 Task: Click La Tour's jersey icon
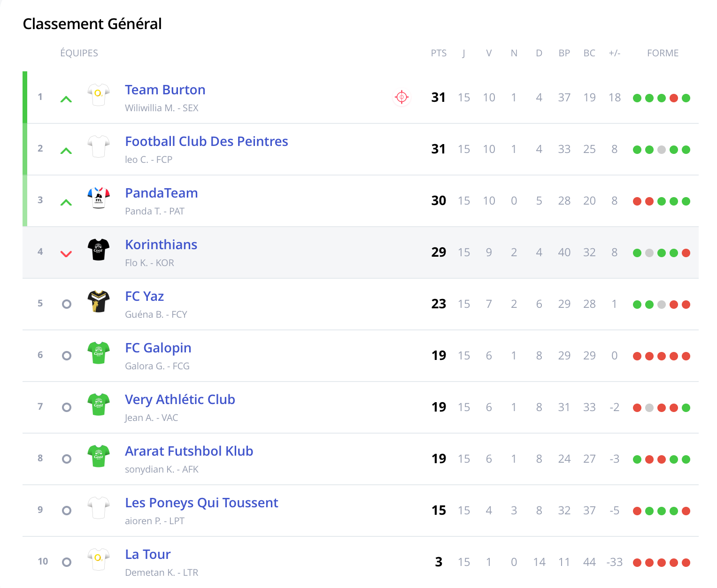(99, 559)
